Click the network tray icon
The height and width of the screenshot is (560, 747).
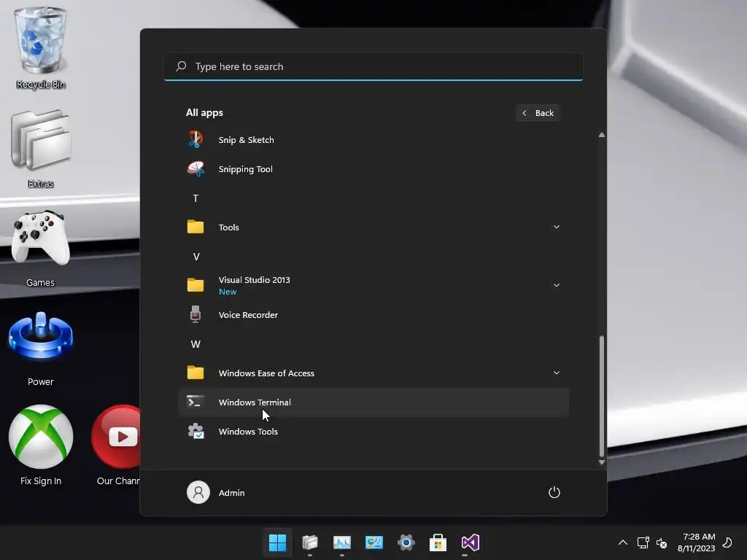pos(643,542)
